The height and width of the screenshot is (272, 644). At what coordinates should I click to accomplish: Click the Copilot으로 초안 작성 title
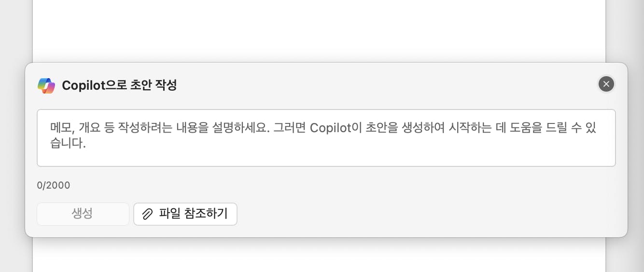[x=119, y=85]
